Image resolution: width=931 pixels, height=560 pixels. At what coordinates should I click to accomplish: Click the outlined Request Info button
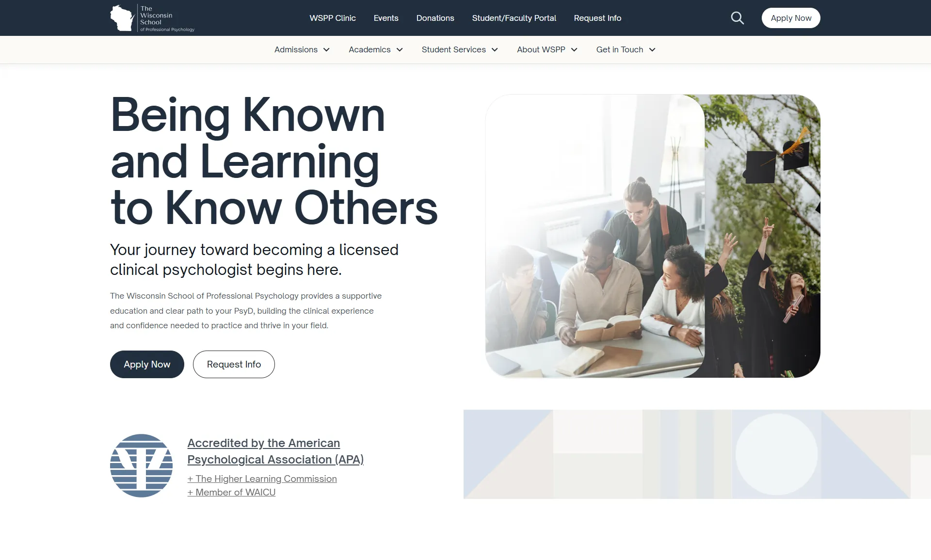pos(234,364)
